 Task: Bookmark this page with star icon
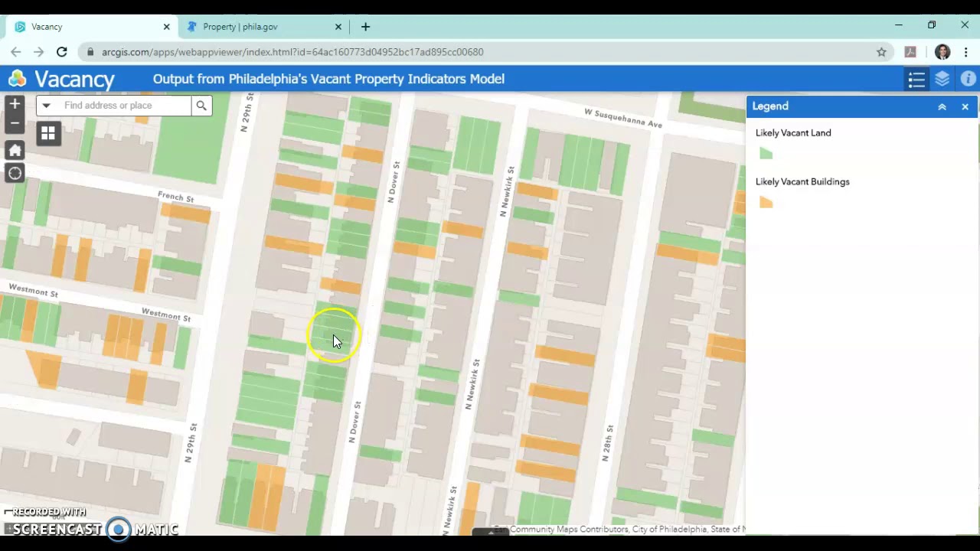click(x=881, y=52)
